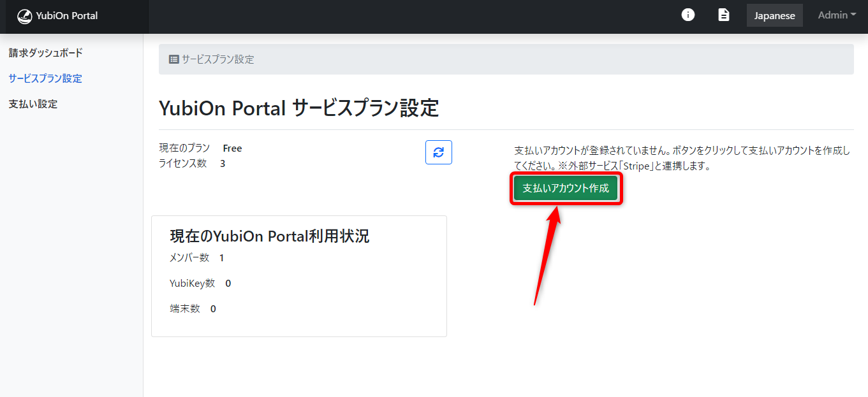Click the YubiOn Portal brand text
The height and width of the screenshot is (397, 868).
pyautogui.click(x=67, y=16)
